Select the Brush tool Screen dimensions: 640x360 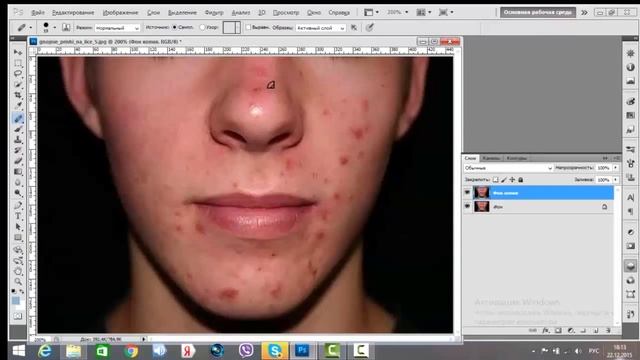pyautogui.click(x=18, y=129)
